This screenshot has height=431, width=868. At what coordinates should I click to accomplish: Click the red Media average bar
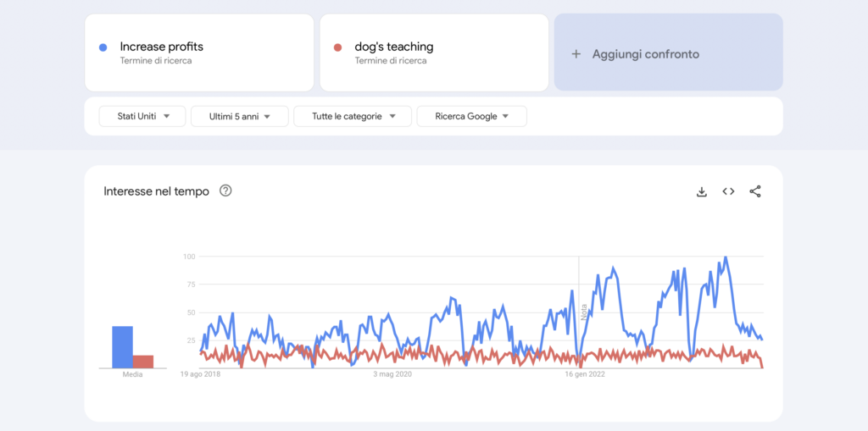point(143,362)
